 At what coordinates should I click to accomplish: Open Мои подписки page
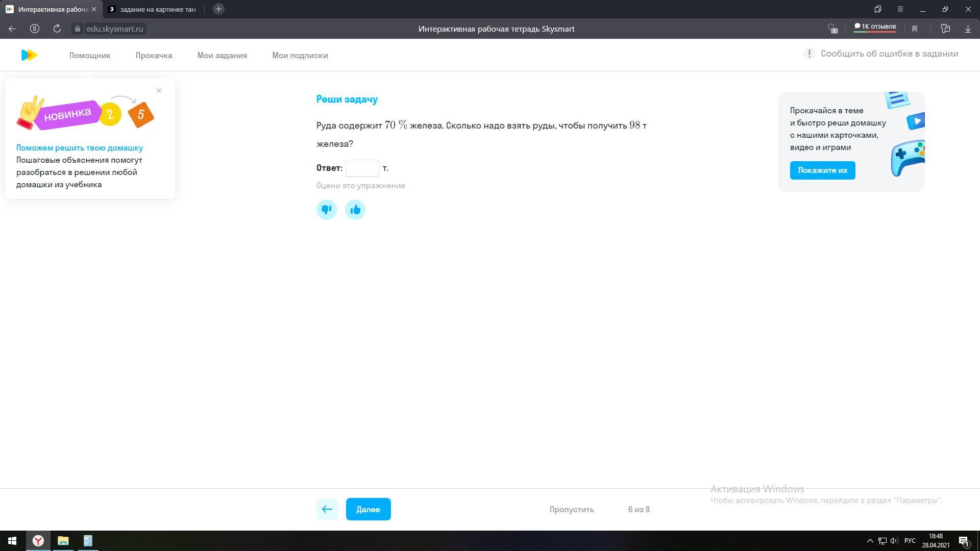click(300, 56)
